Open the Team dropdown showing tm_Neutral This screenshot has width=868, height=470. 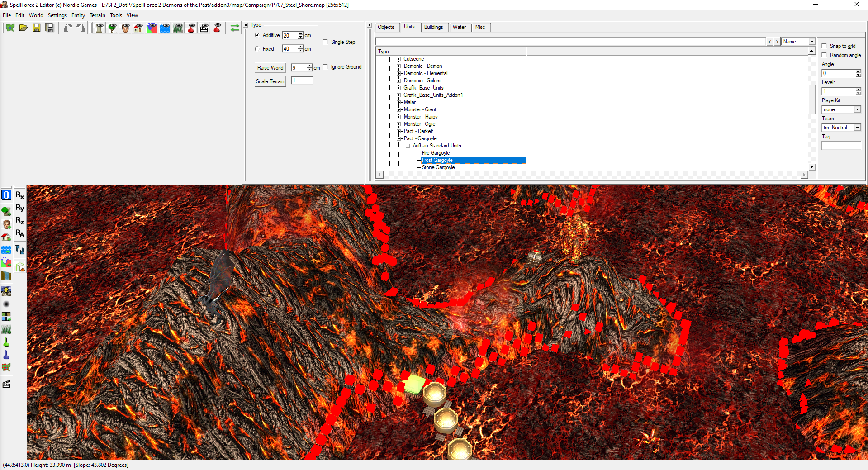pos(857,128)
